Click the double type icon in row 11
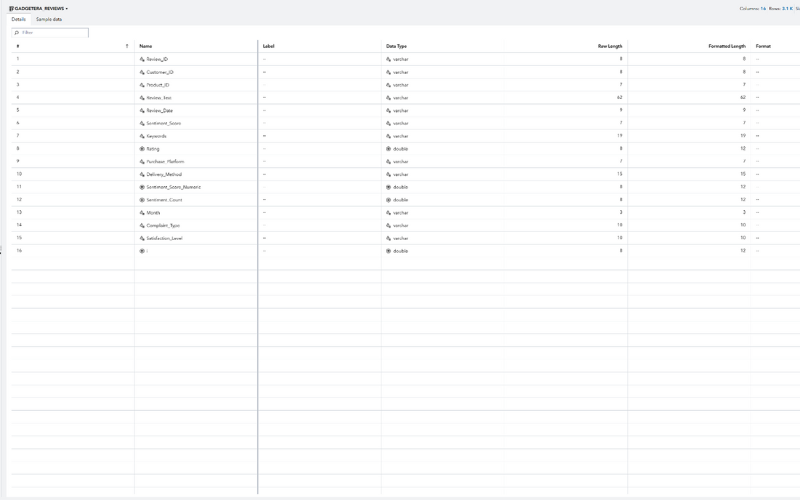 (x=388, y=187)
